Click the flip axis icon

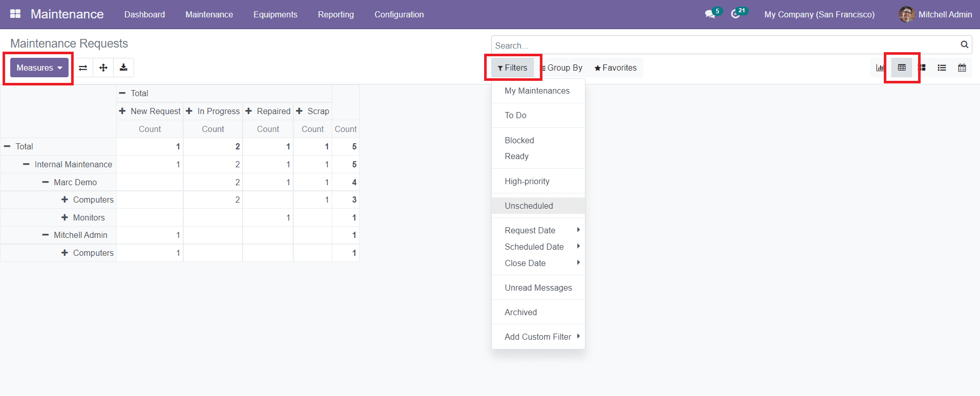tap(83, 68)
